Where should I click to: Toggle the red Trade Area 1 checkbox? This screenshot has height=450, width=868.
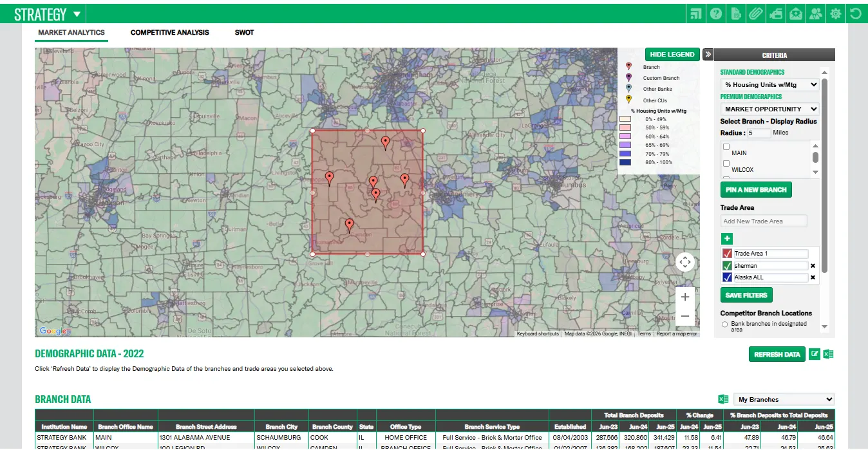tap(727, 254)
